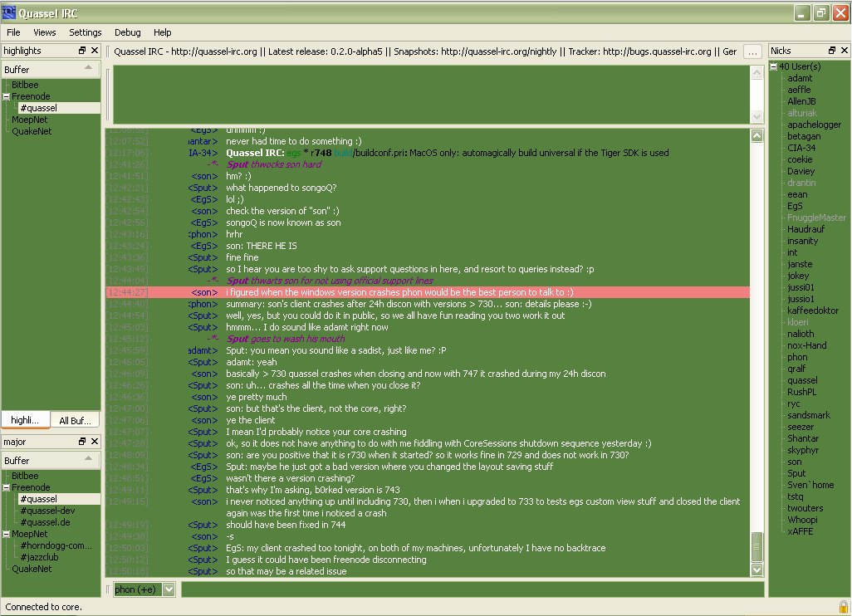The height and width of the screenshot is (616, 852).
Task: Click the message input field
Action: pyautogui.click(x=473, y=589)
